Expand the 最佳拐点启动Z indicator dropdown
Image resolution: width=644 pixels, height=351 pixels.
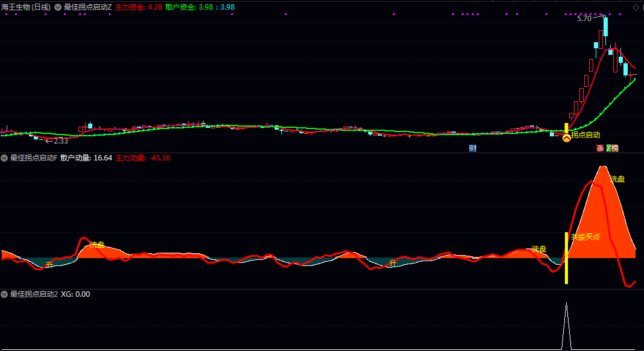(x=58, y=7)
